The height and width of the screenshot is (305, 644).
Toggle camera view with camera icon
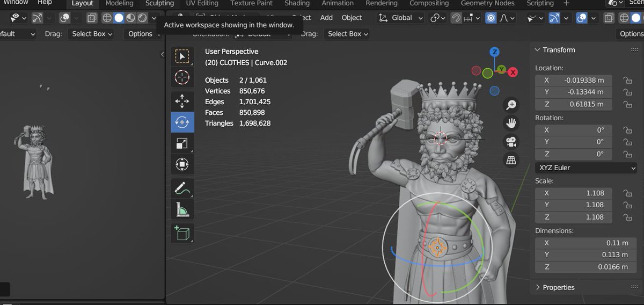click(511, 141)
